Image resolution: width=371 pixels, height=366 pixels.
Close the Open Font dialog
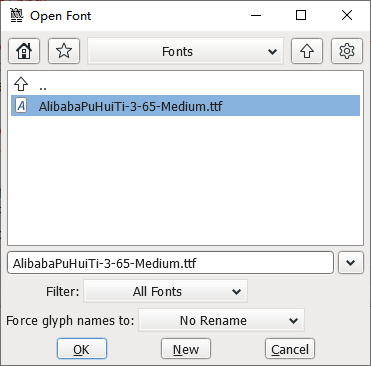[x=347, y=15]
